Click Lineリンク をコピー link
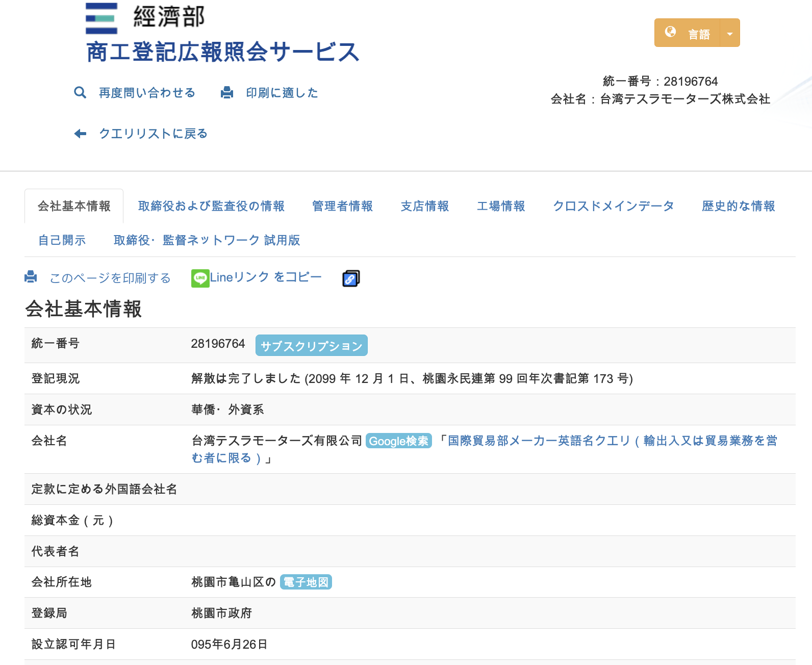The height and width of the screenshot is (665, 812). (x=266, y=277)
